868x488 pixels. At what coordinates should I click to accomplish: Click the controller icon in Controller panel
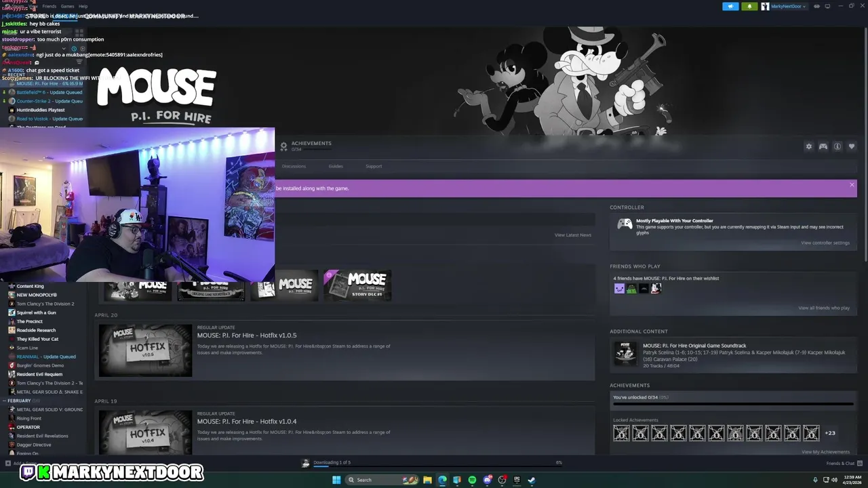pyautogui.click(x=625, y=224)
